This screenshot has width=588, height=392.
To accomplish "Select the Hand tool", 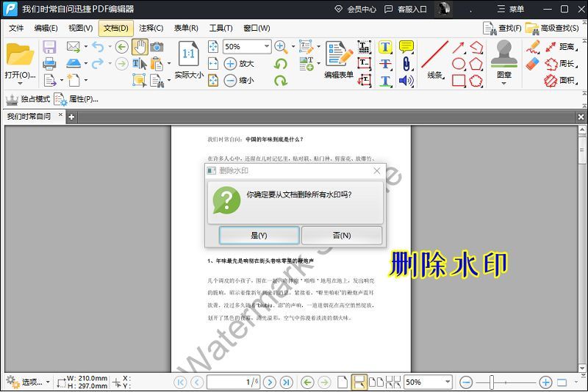I will (140, 47).
